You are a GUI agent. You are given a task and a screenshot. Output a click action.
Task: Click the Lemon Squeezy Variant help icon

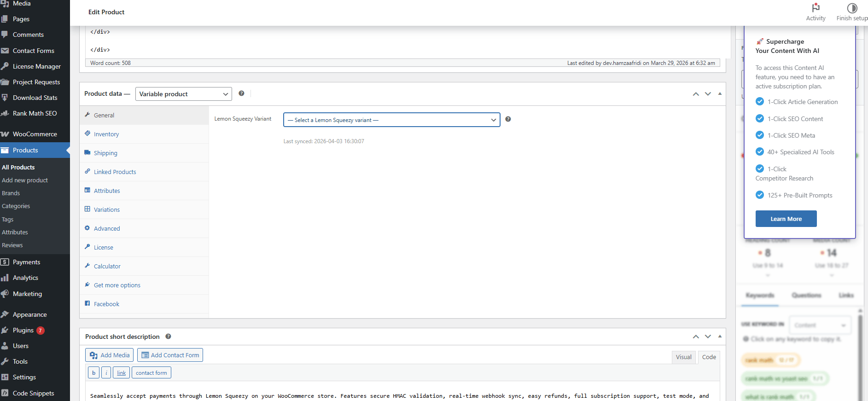[x=508, y=119]
